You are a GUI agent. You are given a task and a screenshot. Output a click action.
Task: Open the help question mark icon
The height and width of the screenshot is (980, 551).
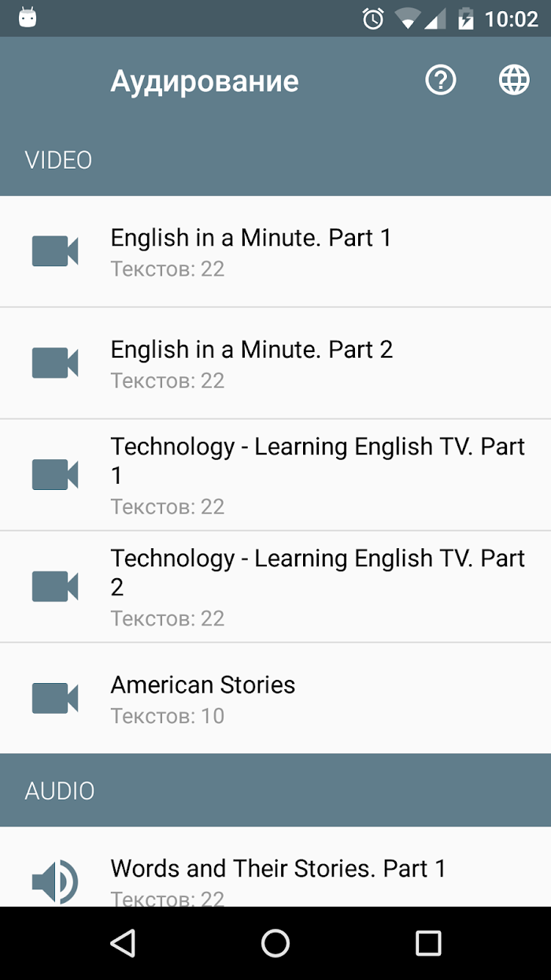tap(441, 80)
